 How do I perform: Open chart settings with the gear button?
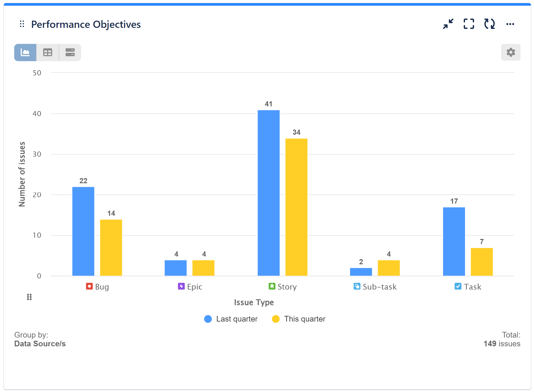pyautogui.click(x=511, y=52)
